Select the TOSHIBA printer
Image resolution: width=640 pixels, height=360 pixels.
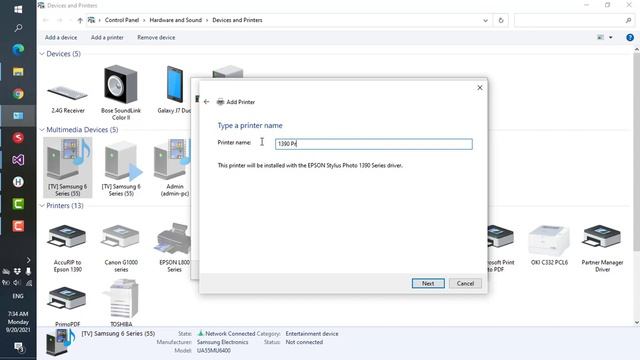(121, 303)
